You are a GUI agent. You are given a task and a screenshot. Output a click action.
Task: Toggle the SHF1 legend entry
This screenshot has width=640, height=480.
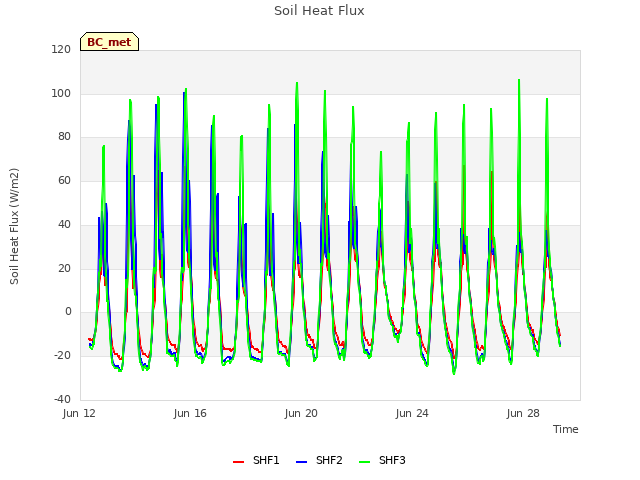[256, 460]
